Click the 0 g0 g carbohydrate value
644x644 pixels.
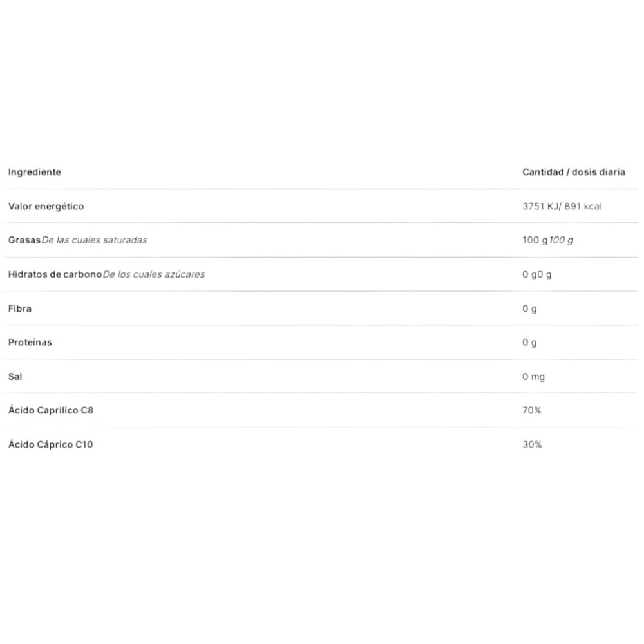pyautogui.click(x=537, y=274)
